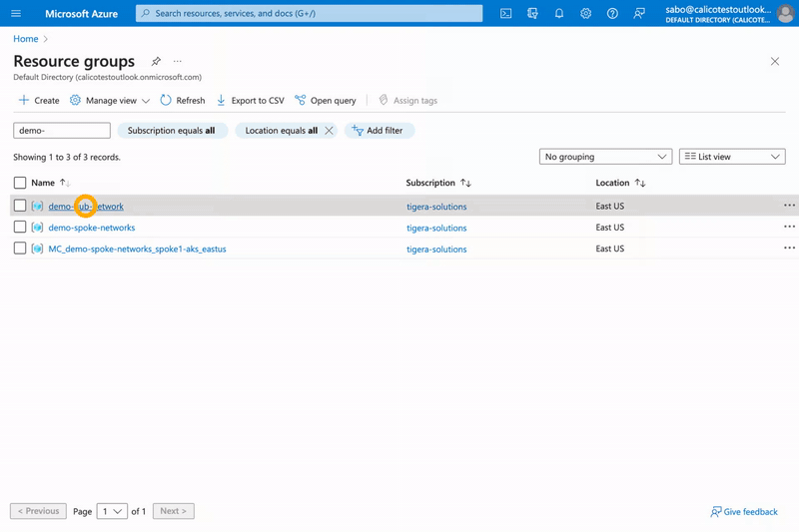Screen dimensions: 799x532
Task: Click the Assign tags button
Action: (x=407, y=100)
